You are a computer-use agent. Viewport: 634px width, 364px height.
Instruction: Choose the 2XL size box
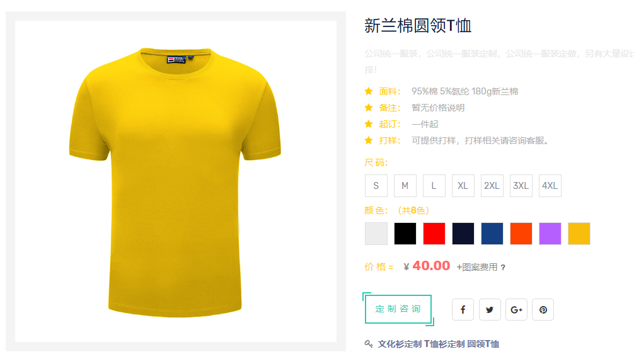pos(492,186)
